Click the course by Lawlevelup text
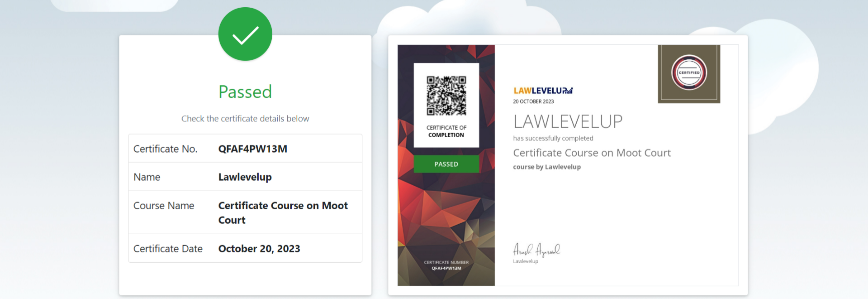This screenshot has width=868, height=299. click(547, 167)
